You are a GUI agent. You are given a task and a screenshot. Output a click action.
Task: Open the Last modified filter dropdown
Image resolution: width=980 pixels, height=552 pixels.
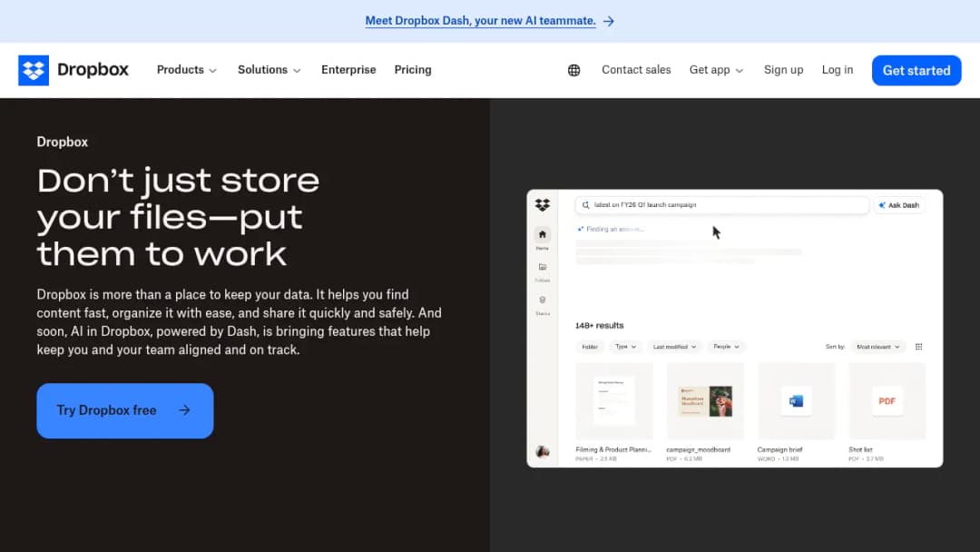point(674,346)
